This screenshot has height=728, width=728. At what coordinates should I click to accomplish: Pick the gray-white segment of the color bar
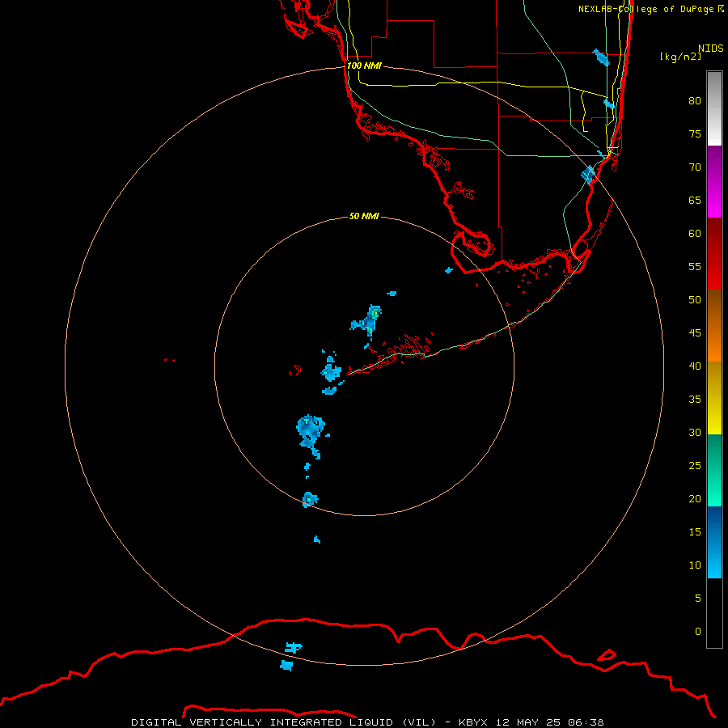click(714, 108)
